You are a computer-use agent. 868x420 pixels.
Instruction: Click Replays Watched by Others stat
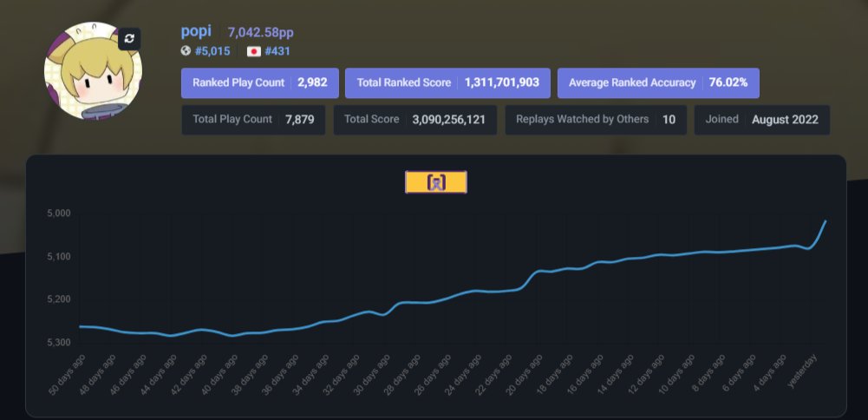coord(596,120)
